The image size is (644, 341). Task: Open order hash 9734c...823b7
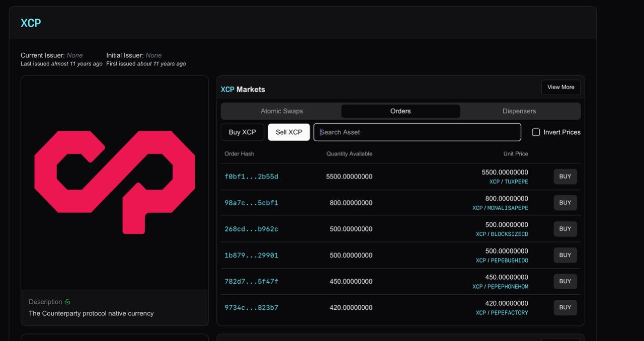pyautogui.click(x=251, y=307)
